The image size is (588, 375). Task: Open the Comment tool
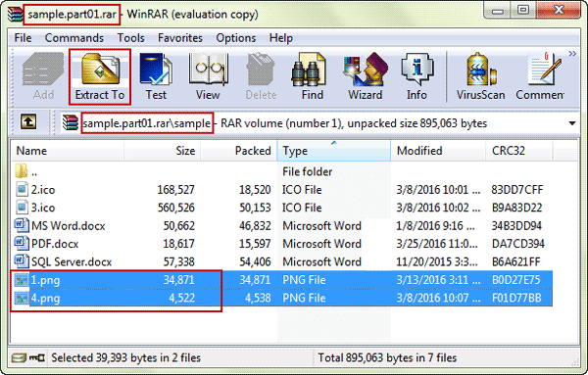[540, 76]
